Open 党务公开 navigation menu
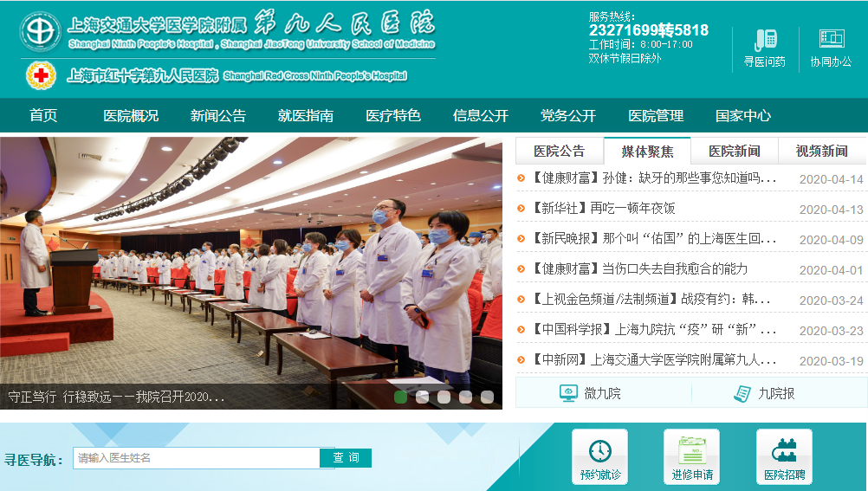 pyautogui.click(x=568, y=116)
